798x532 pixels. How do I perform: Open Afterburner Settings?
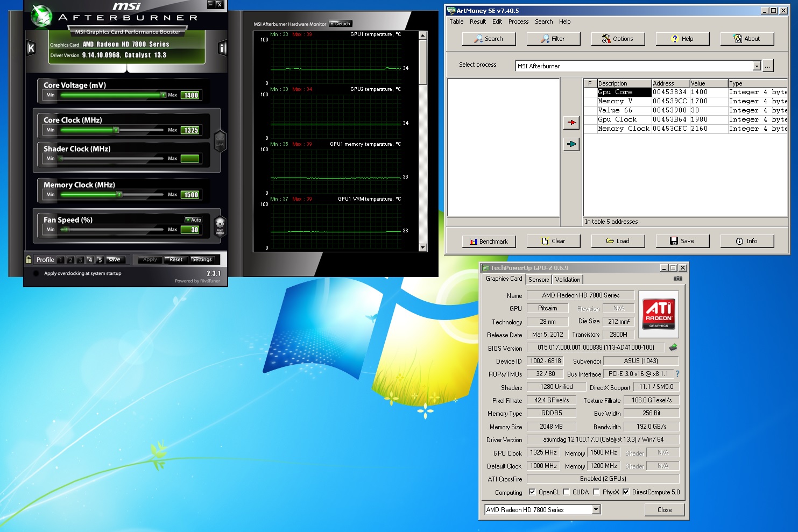pyautogui.click(x=202, y=259)
